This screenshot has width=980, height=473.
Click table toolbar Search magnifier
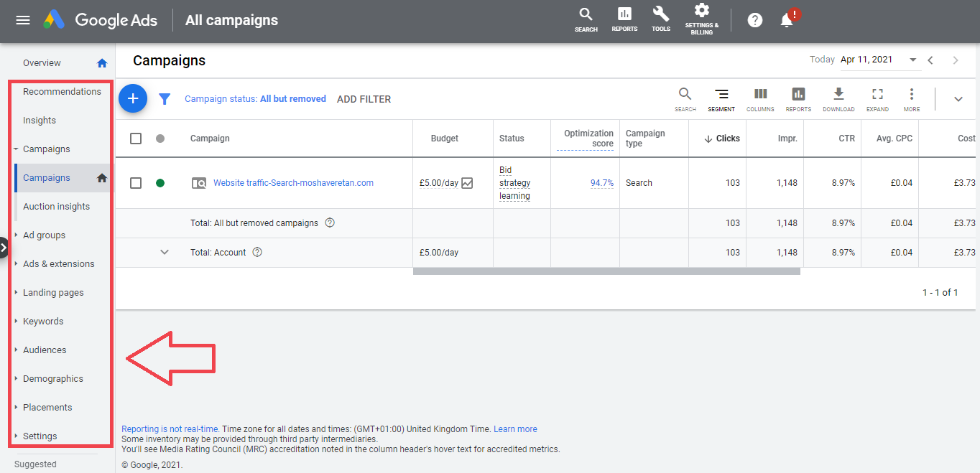(685, 99)
